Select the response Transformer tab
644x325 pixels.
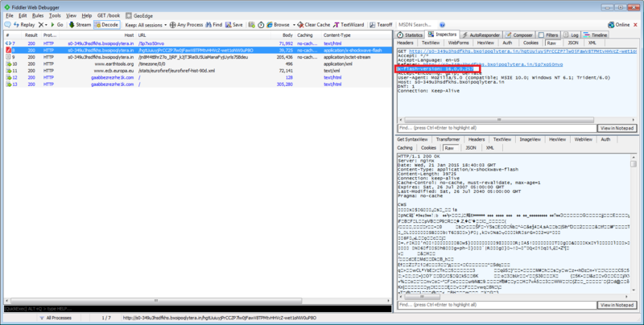tap(448, 139)
